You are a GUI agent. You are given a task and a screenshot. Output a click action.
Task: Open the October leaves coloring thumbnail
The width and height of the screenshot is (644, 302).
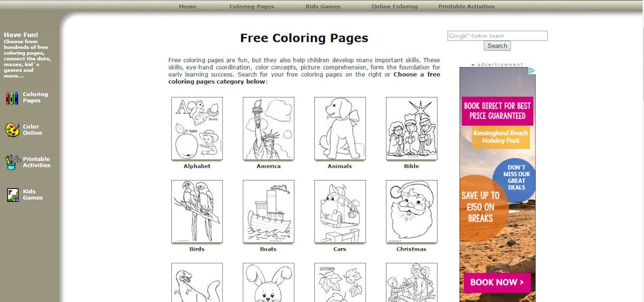point(340,283)
